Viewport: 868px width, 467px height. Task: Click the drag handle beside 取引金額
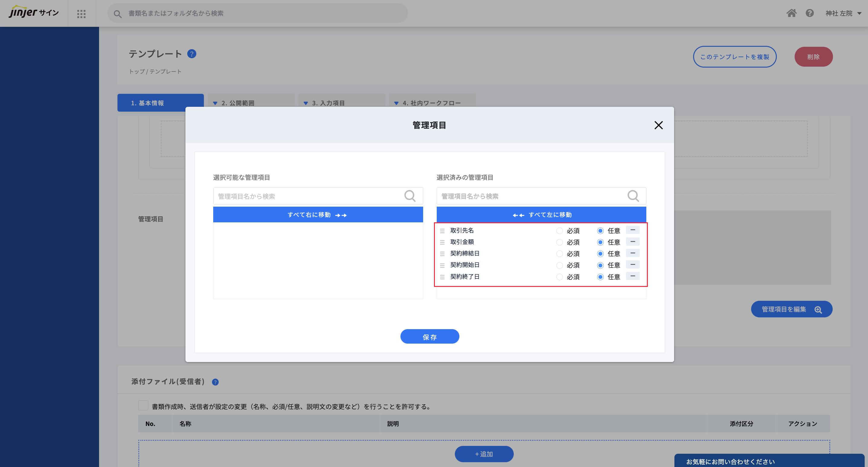[x=442, y=242]
